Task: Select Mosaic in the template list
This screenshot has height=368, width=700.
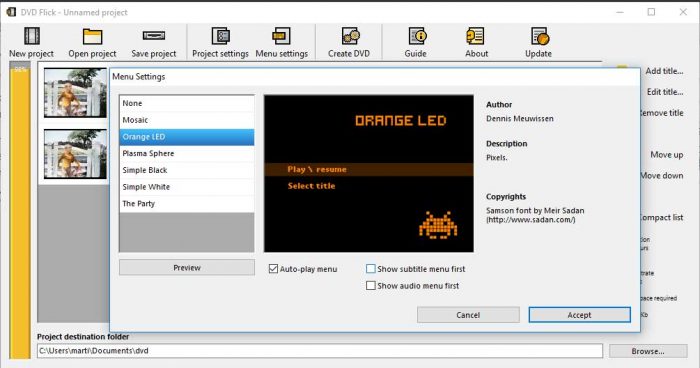Action: (187, 120)
